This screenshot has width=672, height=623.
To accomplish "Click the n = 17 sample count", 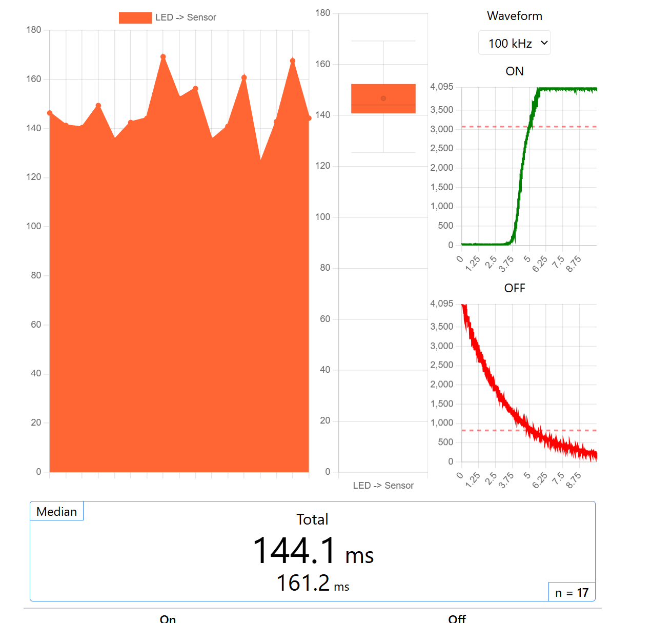I will click(572, 593).
